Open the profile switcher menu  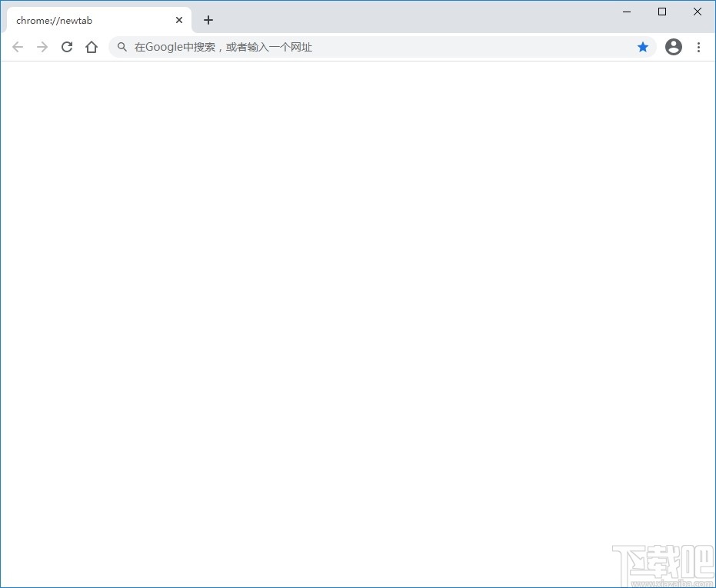click(673, 47)
